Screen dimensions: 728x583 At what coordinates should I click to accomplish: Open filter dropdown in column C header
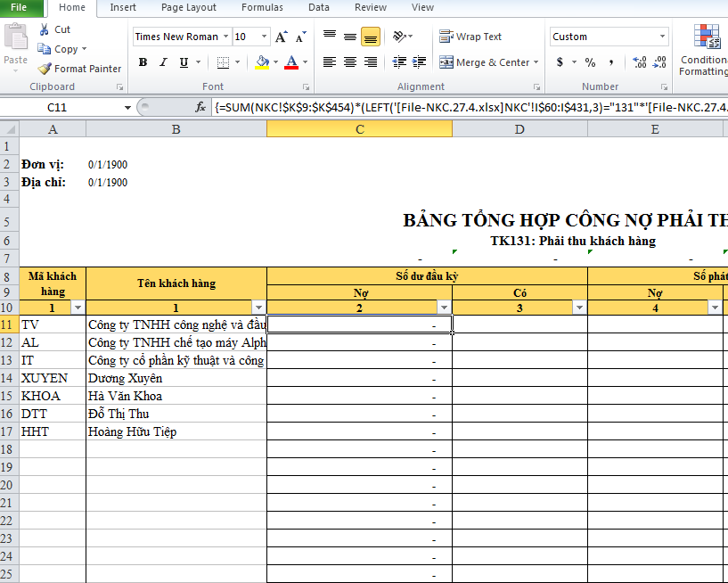(x=444, y=308)
